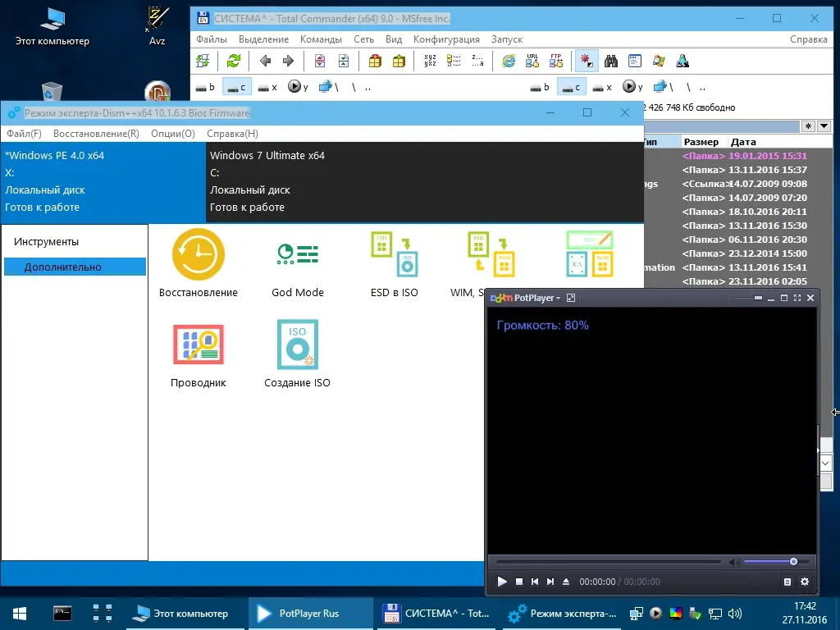Open Справка menu in Total Commander

pos(808,39)
